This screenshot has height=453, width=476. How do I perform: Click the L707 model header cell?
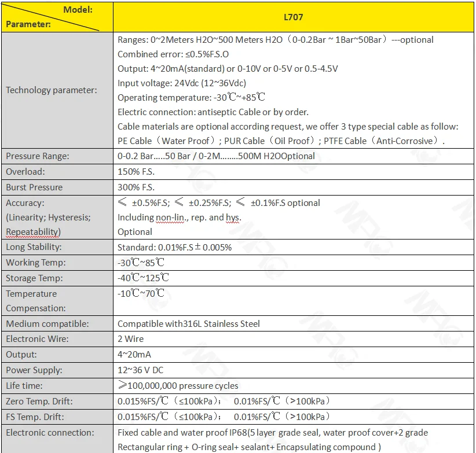click(293, 17)
